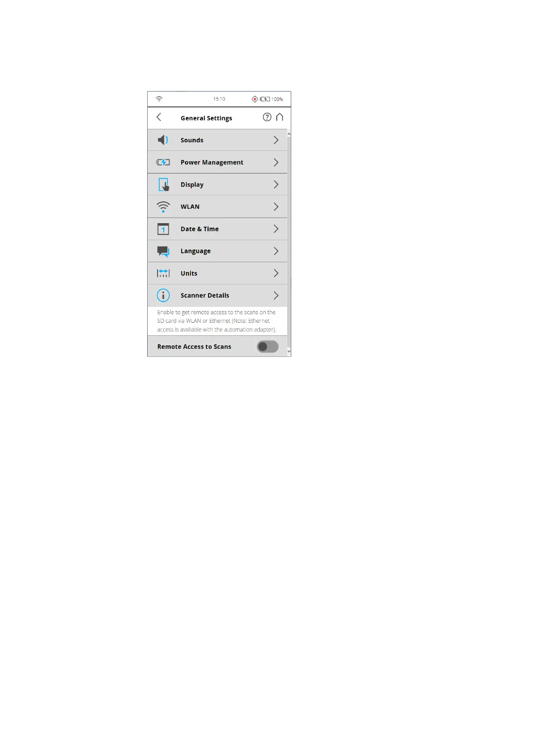Select the WLAN label
Image resolution: width=534 pixels, height=756 pixels.
pyautogui.click(x=190, y=207)
